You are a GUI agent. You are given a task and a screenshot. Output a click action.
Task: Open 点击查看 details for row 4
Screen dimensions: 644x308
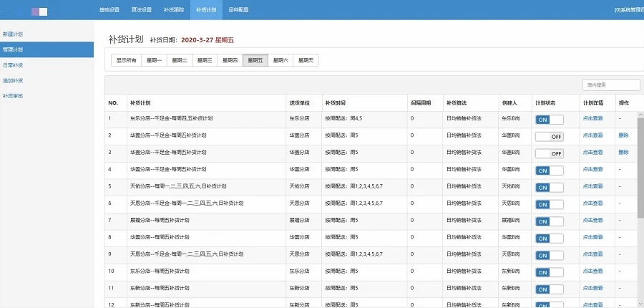pos(592,169)
